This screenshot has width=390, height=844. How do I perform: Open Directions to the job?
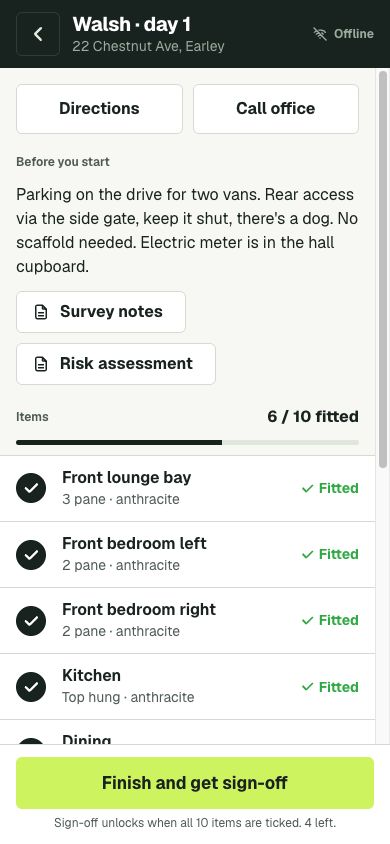(x=100, y=109)
